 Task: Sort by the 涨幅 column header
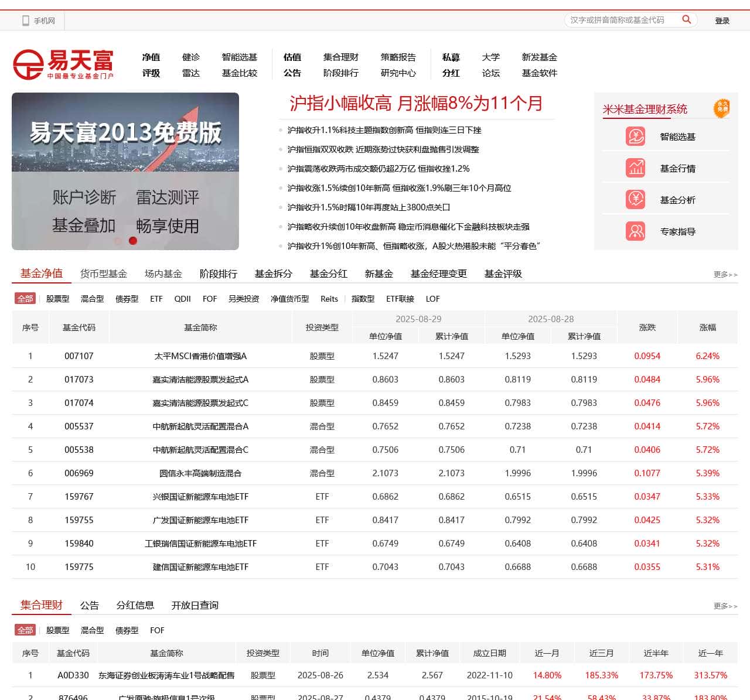[707, 327]
